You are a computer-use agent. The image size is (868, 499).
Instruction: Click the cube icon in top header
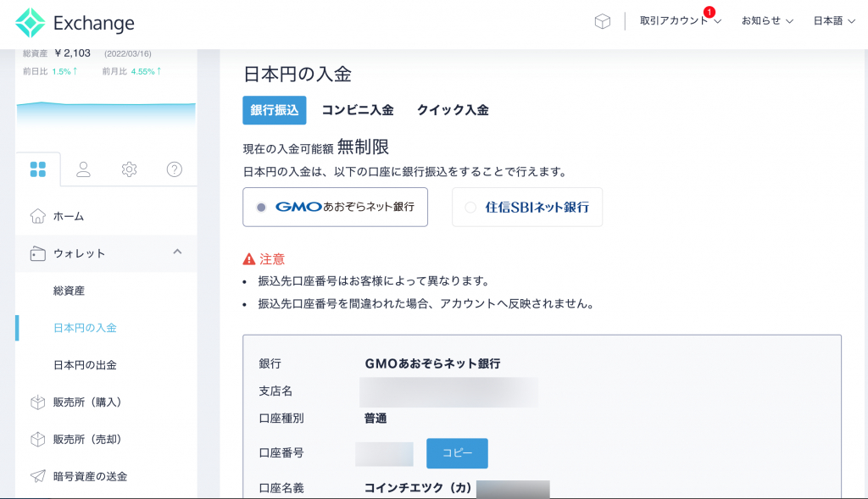(x=602, y=22)
